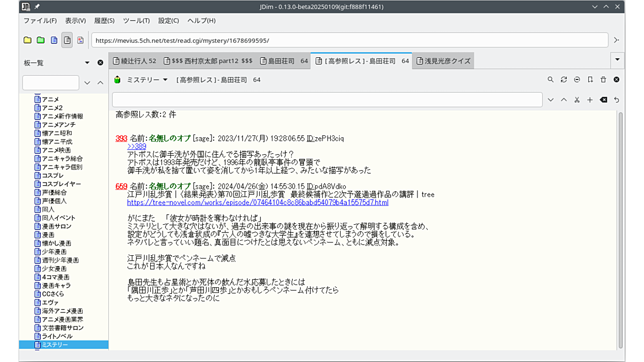
Task: Close the board list sidebar panel
Action: 100,63
